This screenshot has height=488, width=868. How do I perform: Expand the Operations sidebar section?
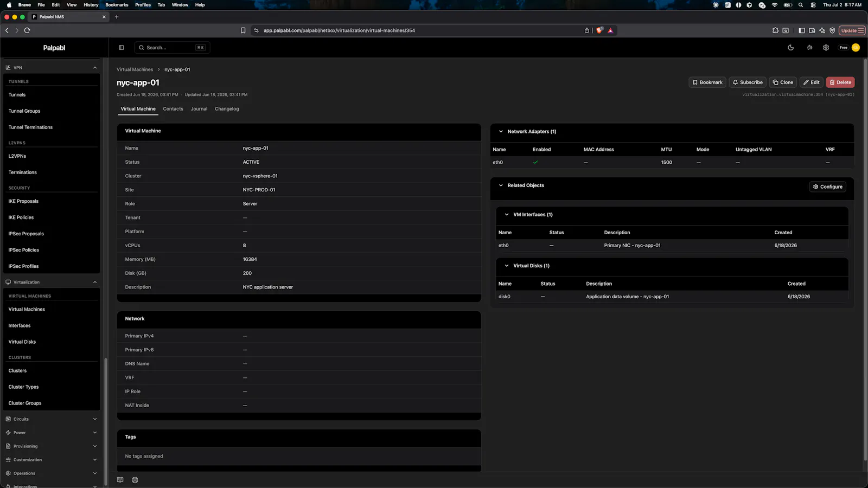(95, 473)
